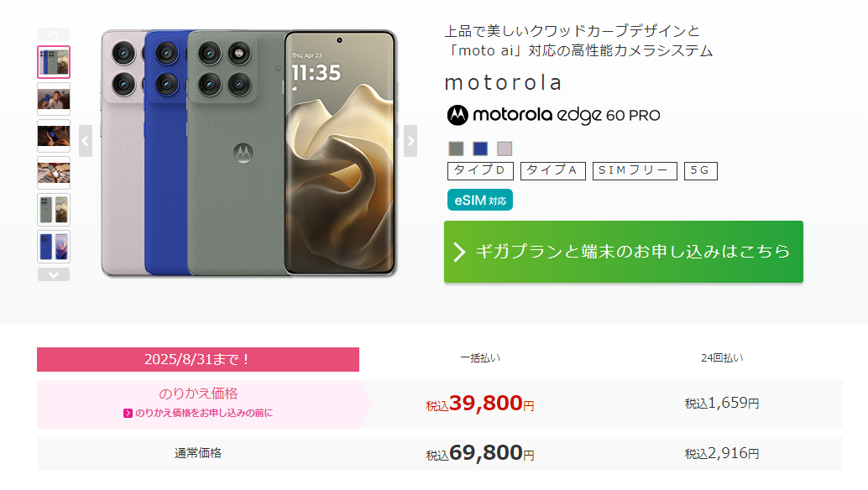Click the previous image arrow on carousel
Image resolution: width=868 pixels, height=490 pixels.
[x=86, y=141]
